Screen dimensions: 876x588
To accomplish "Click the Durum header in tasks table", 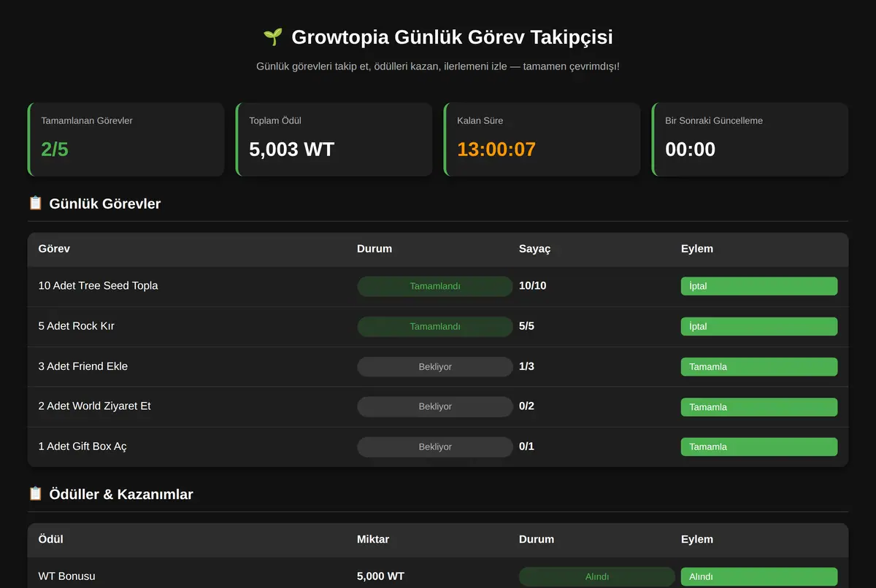I will tap(374, 249).
